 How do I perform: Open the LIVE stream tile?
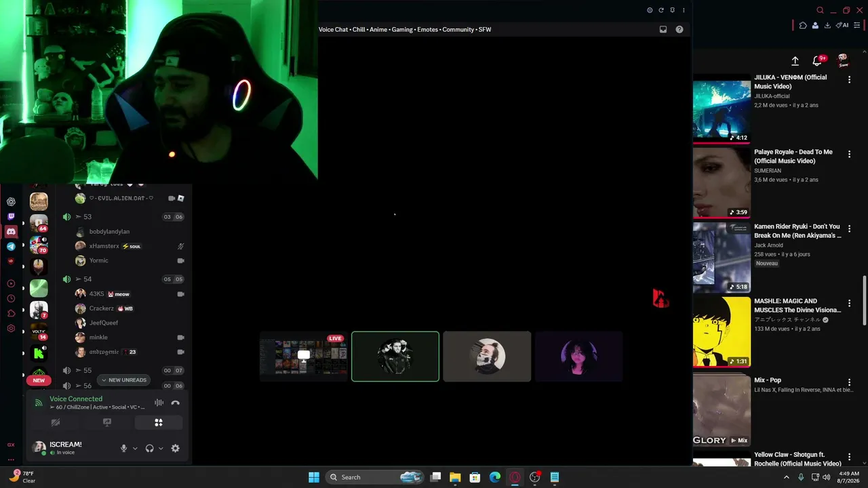pyautogui.click(x=304, y=357)
